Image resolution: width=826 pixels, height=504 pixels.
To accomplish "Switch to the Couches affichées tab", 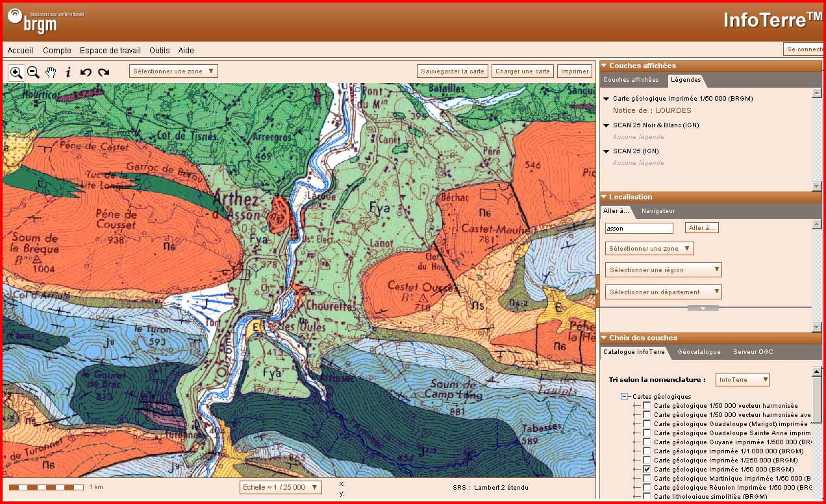I will tap(631, 80).
